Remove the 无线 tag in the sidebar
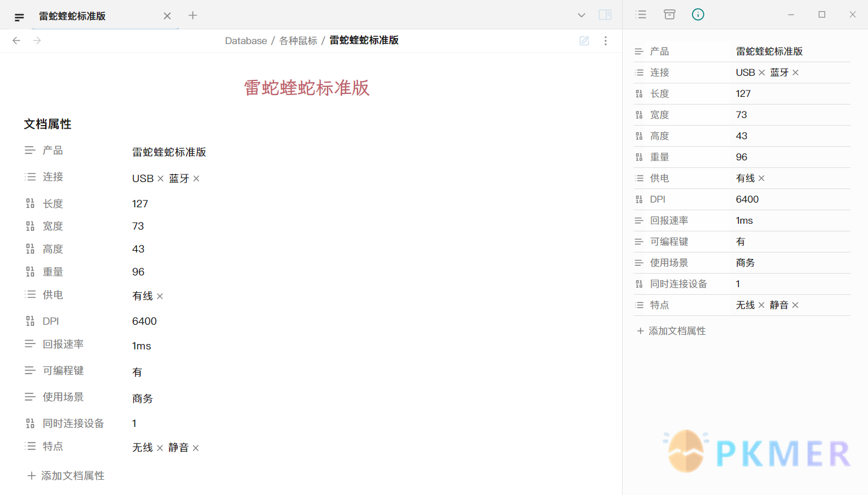 point(761,305)
